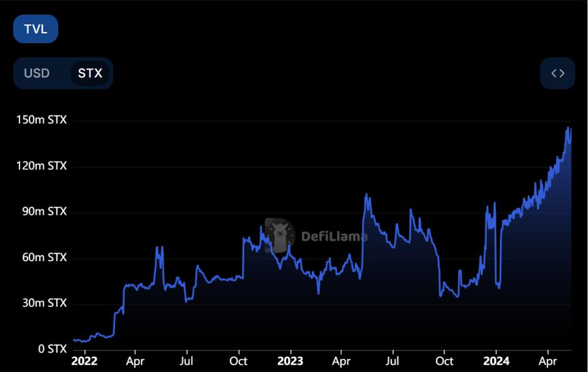
Task: Click the 2022 label on the time axis
Action: [x=85, y=361]
